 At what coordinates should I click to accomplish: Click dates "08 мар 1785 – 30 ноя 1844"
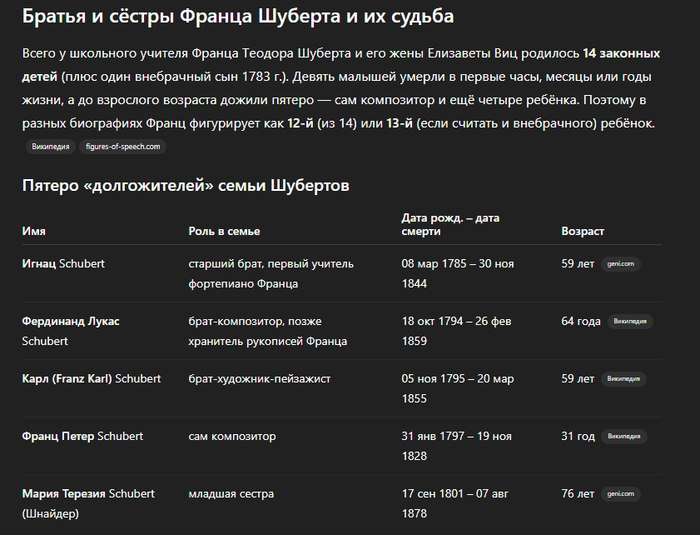point(458,274)
